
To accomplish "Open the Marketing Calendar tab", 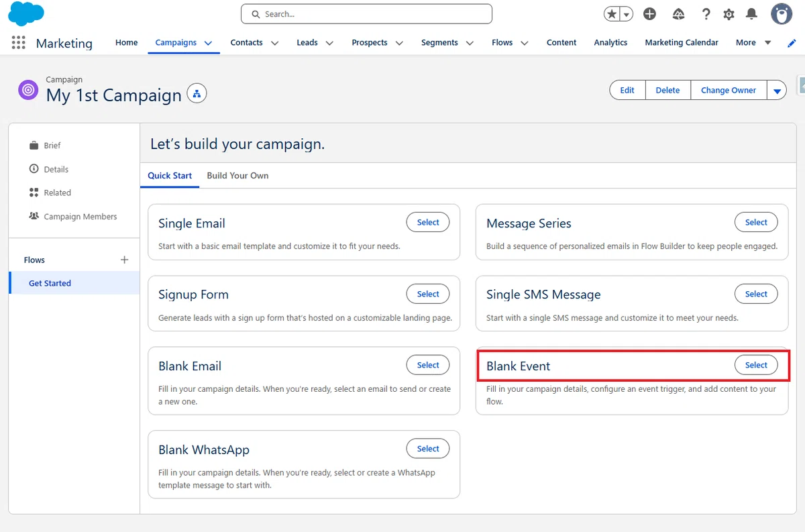I will (682, 42).
